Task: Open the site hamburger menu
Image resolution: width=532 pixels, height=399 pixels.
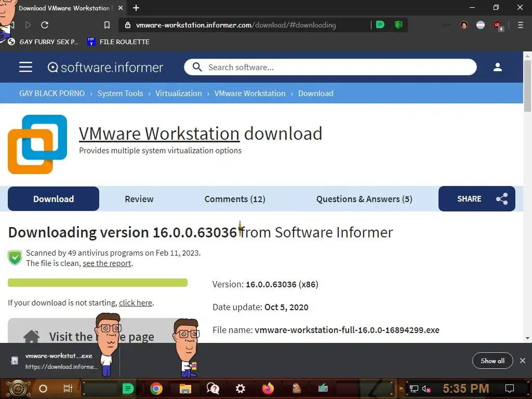Action: (26, 67)
